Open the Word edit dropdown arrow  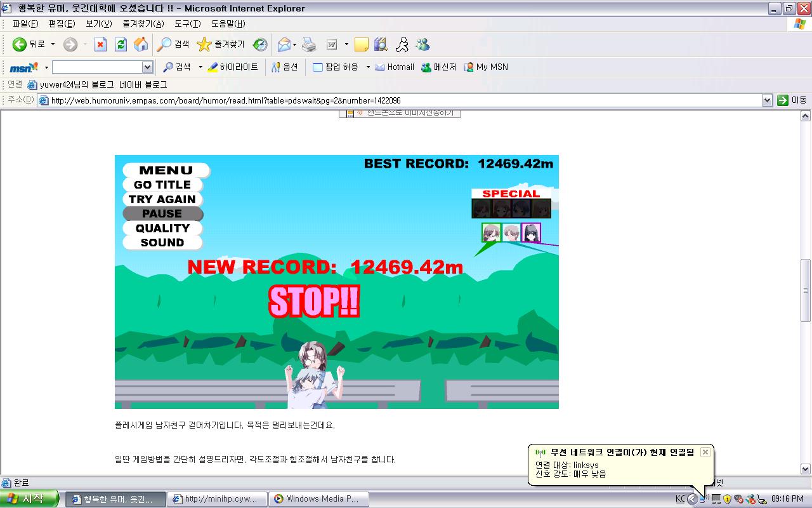(x=346, y=44)
